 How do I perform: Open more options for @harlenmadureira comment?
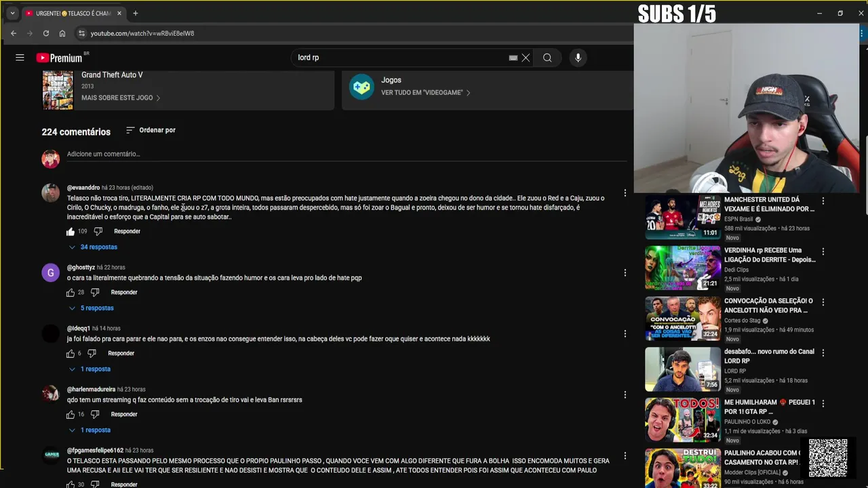point(625,394)
